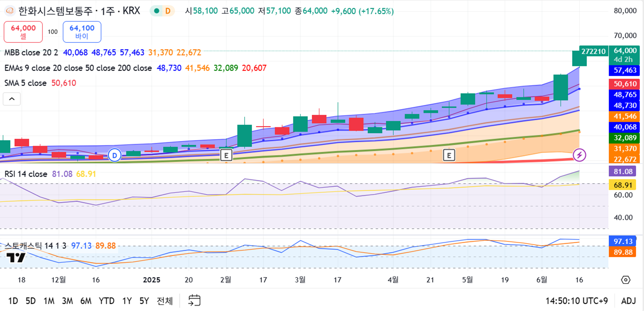Click the symbol name 한화시스템보통주
This screenshot has height=311, width=644.
point(55,11)
